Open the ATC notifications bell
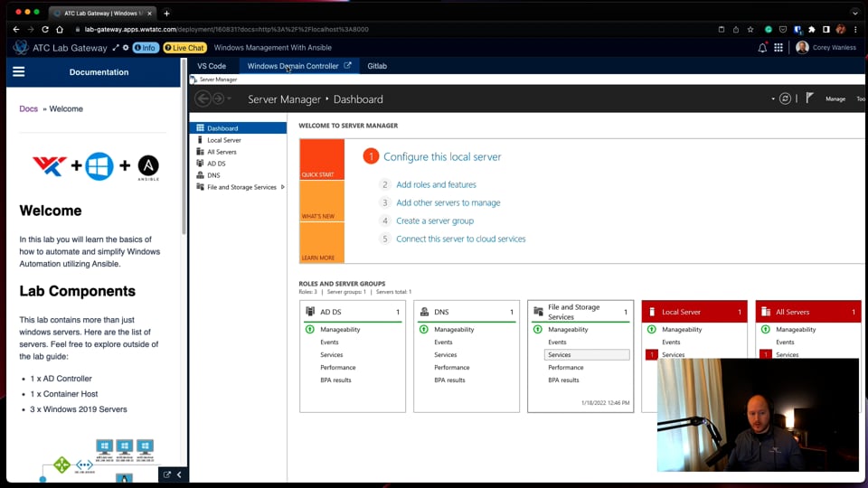Image resolution: width=868 pixels, height=488 pixels. [x=762, y=48]
